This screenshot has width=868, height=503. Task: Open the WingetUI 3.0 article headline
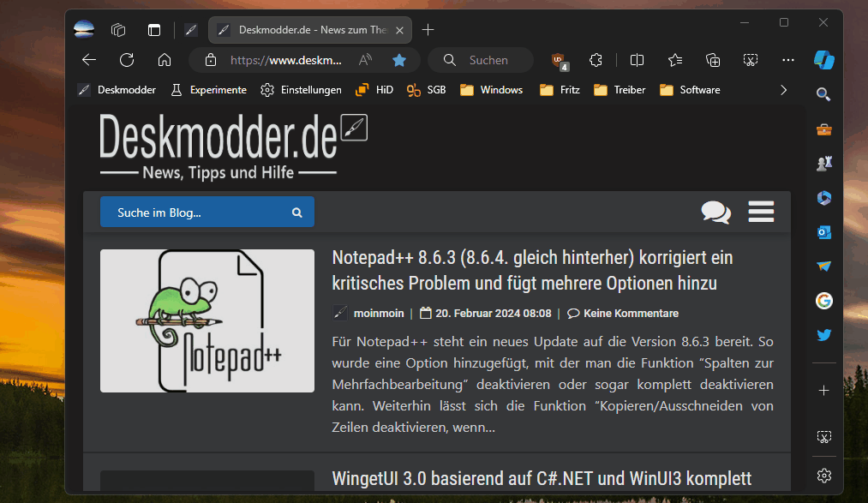pos(542,479)
